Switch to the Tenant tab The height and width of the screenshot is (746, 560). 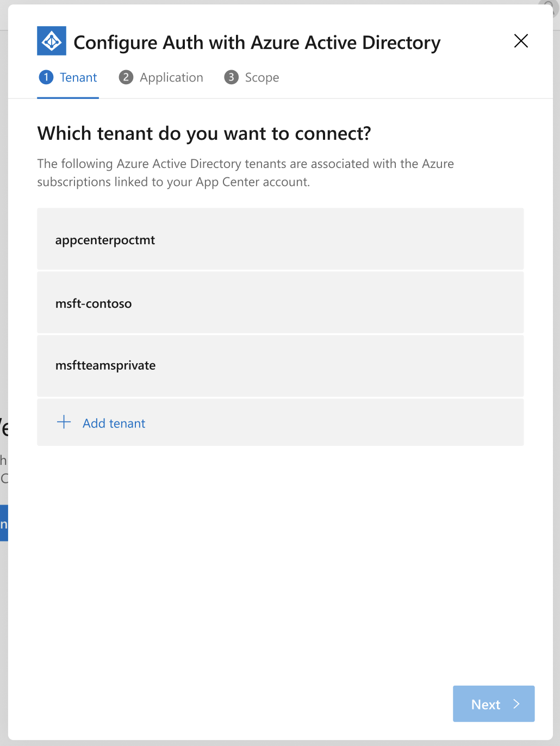coord(78,77)
